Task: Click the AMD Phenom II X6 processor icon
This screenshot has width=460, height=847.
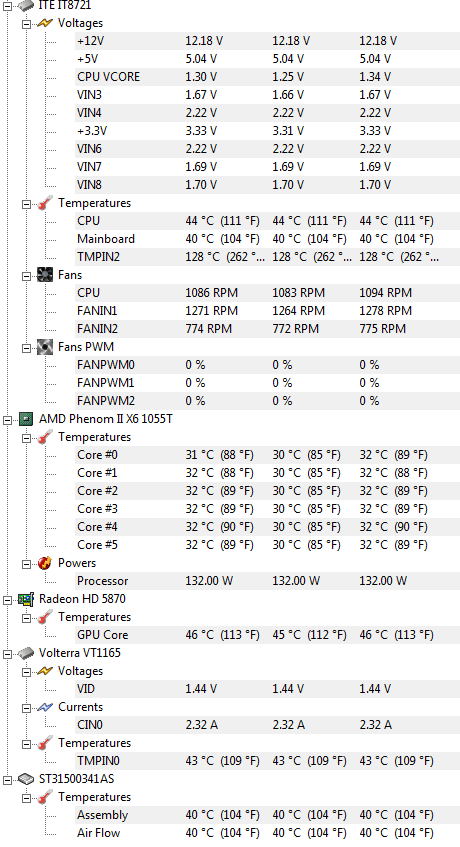Action: (x=25, y=419)
